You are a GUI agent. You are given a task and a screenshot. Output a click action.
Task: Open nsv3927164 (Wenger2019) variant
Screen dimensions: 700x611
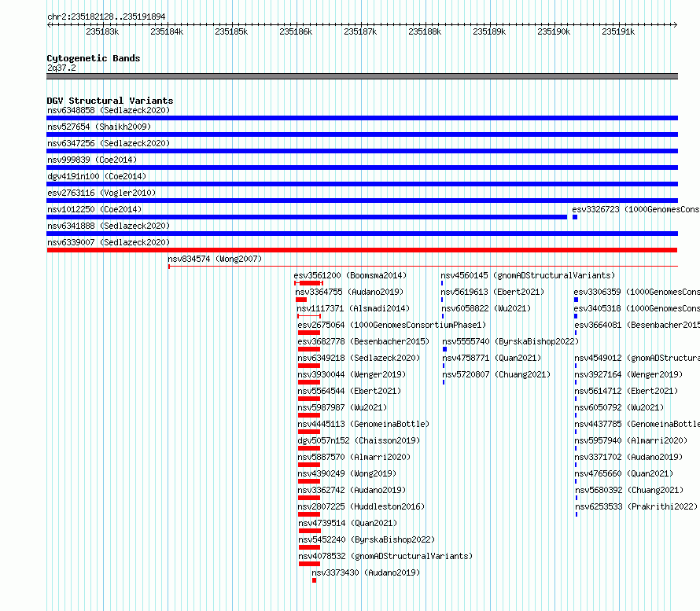tap(628, 374)
